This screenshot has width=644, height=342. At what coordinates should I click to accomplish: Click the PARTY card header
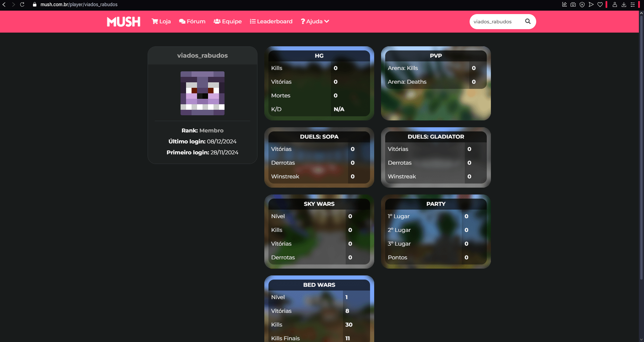(x=436, y=204)
